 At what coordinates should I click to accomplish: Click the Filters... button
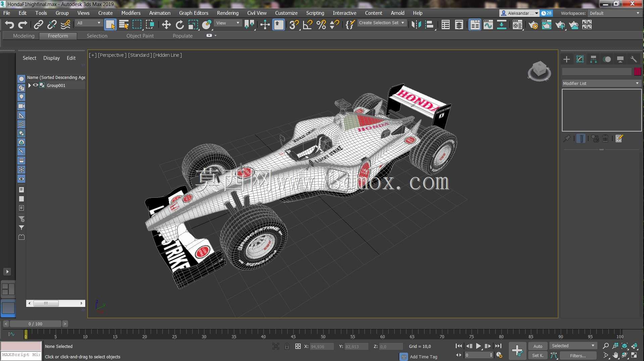578,355
